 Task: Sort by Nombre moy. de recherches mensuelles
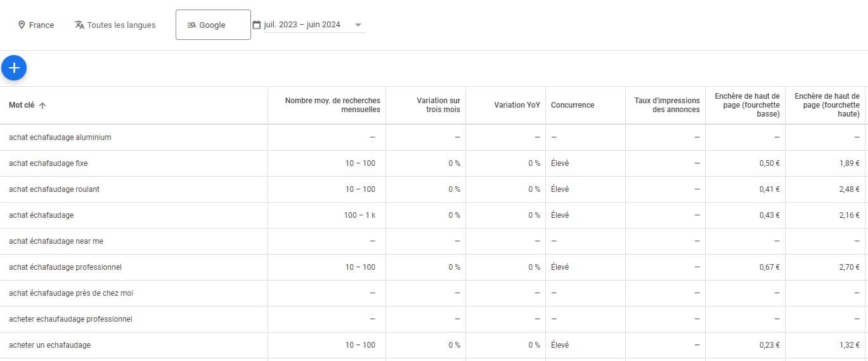pos(333,105)
